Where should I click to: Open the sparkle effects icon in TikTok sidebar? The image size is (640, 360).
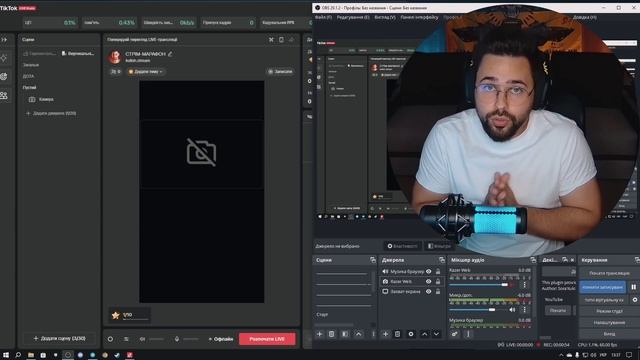tap(4, 58)
